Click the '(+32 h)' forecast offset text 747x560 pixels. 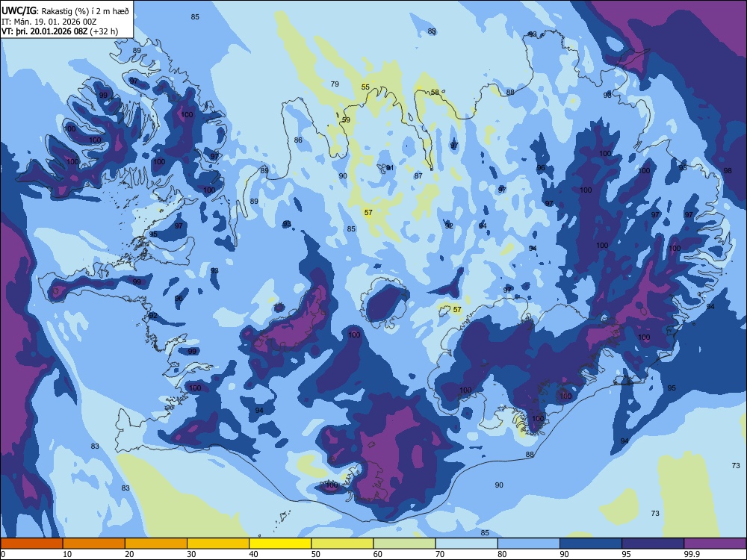(x=104, y=31)
